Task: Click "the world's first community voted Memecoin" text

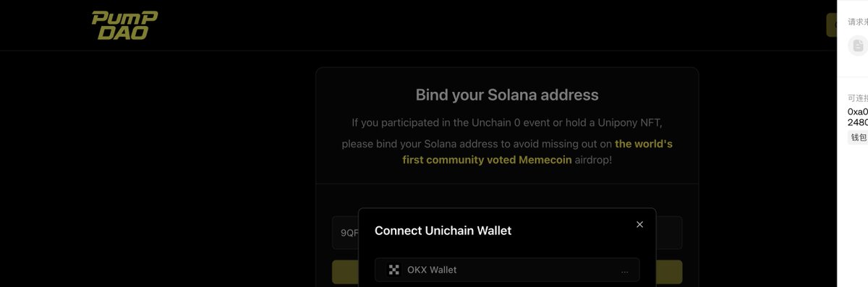Action: [537, 152]
